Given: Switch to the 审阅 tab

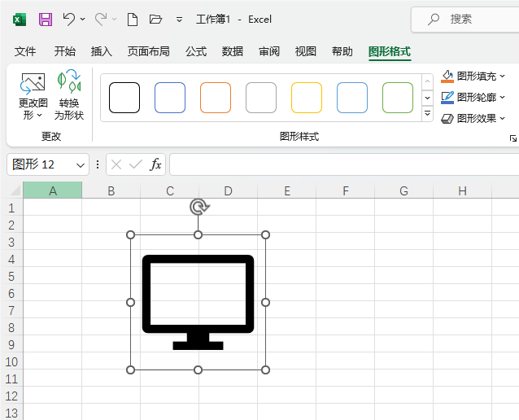Looking at the screenshot, I should (x=269, y=51).
